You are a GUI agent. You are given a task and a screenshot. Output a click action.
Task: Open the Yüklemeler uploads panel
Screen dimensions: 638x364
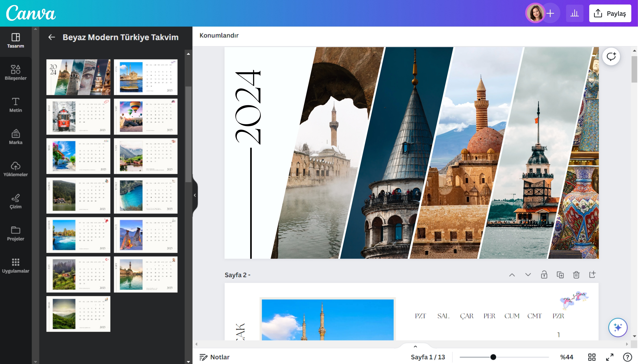tap(16, 169)
